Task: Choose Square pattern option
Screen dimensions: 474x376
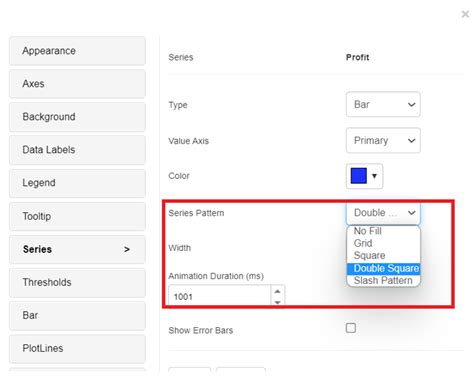Action: coord(383,256)
